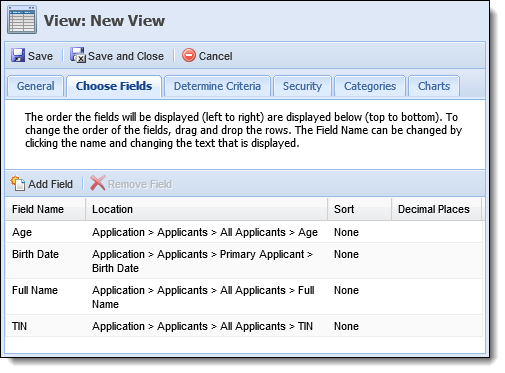Click the Sort value for TIN row
The height and width of the screenshot is (373, 505).
click(346, 326)
